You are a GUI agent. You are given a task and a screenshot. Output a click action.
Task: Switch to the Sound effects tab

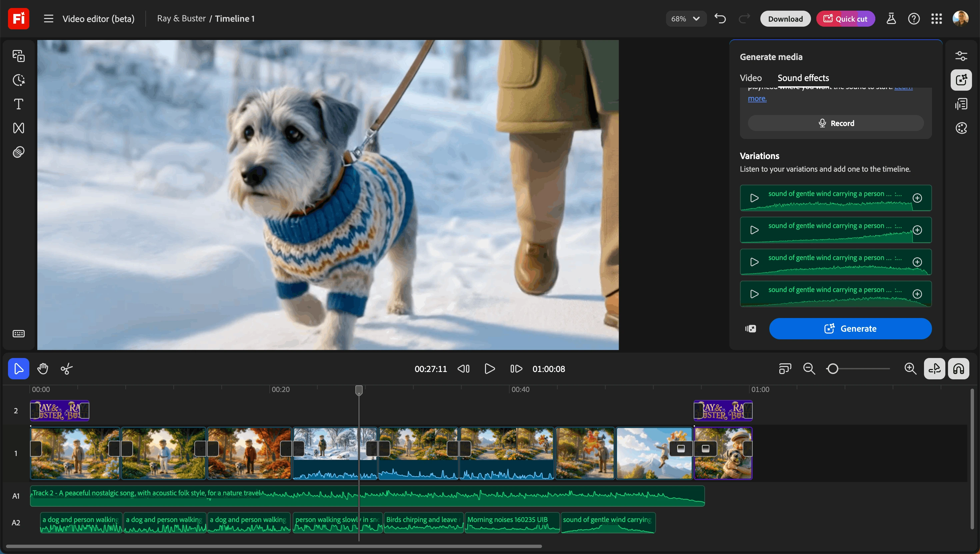[803, 78]
